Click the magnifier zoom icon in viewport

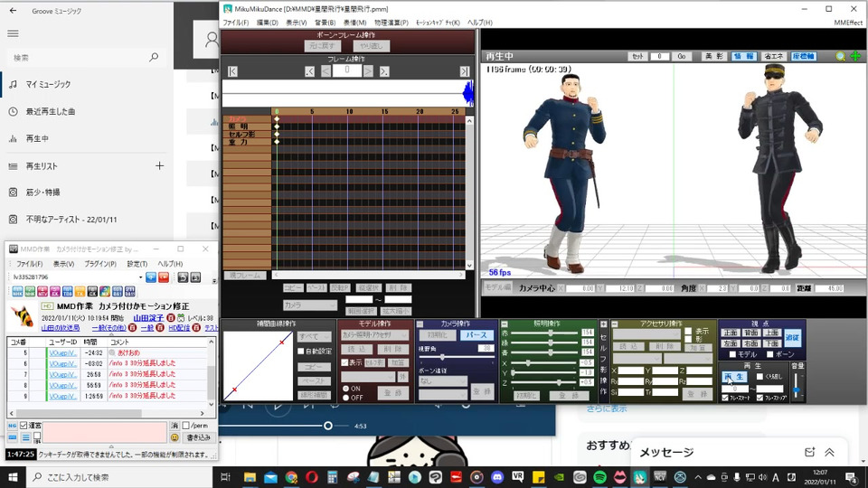coord(840,56)
